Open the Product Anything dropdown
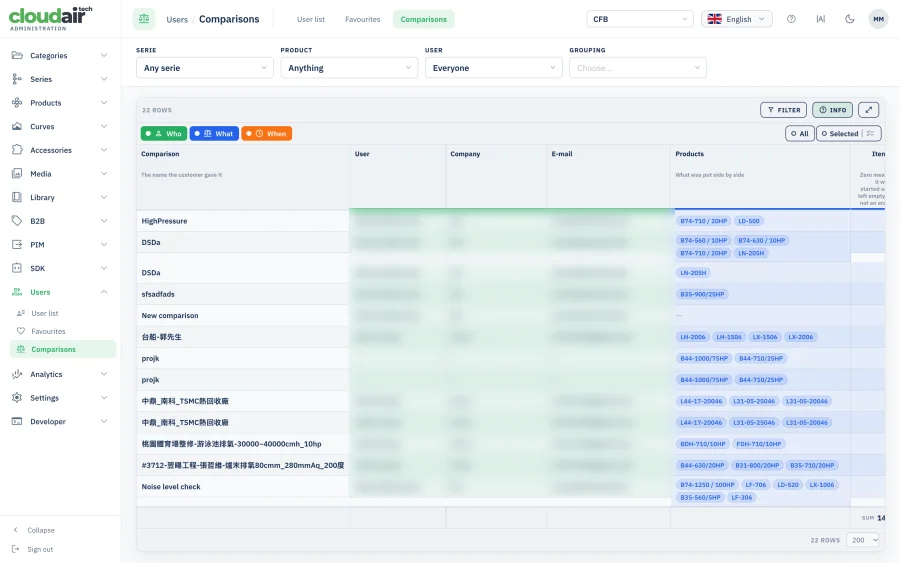The width and height of the screenshot is (900, 563). 349,68
